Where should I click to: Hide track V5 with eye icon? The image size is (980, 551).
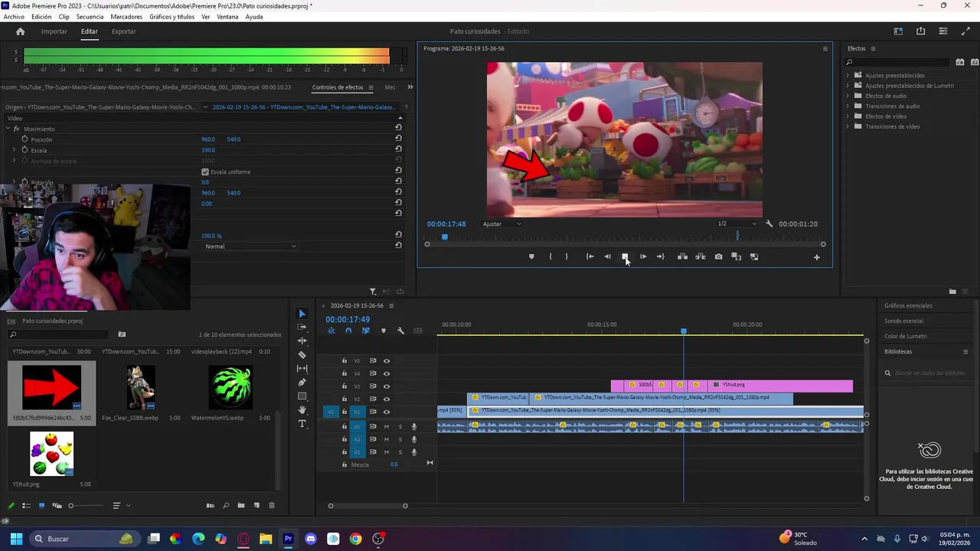pyautogui.click(x=387, y=360)
